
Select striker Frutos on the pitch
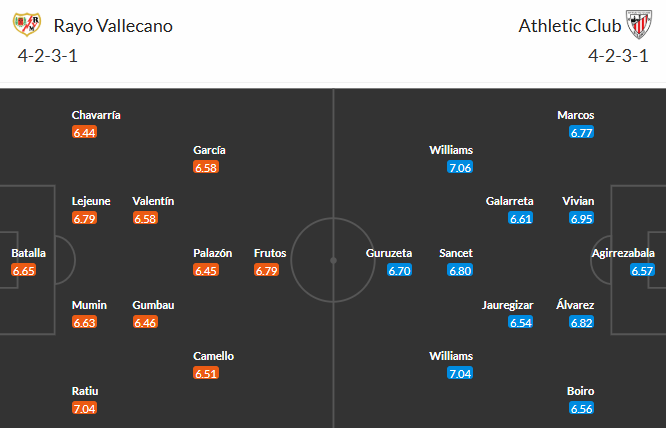pyautogui.click(x=270, y=253)
